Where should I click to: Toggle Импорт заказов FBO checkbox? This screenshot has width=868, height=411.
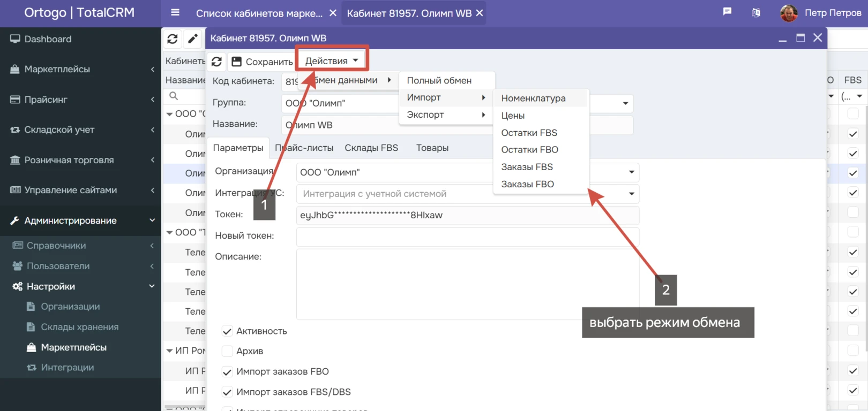pyautogui.click(x=227, y=371)
